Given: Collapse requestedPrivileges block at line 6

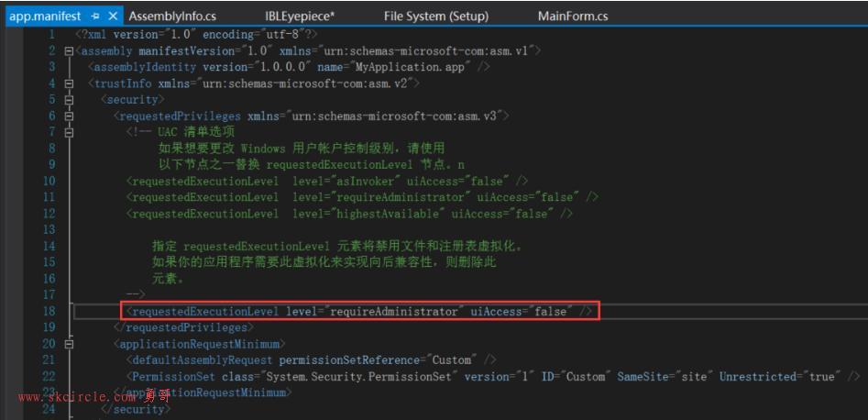Looking at the screenshot, I should [69, 116].
